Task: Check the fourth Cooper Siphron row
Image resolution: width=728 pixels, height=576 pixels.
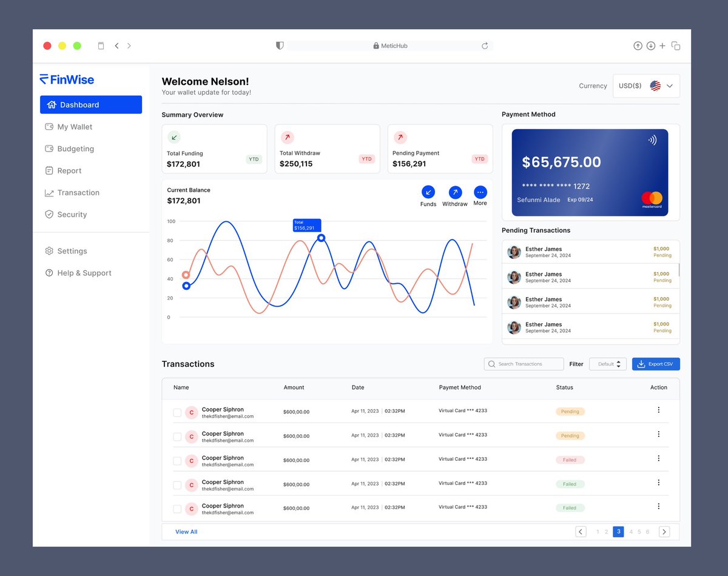Action: pos(177,485)
